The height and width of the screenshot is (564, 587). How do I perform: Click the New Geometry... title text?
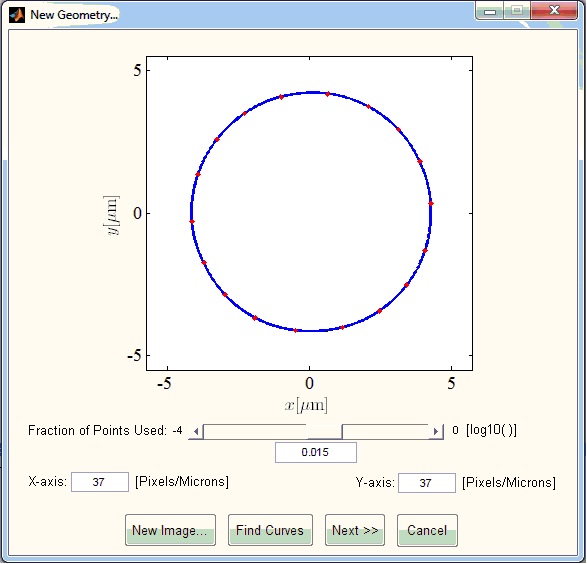tap(74, 15)
